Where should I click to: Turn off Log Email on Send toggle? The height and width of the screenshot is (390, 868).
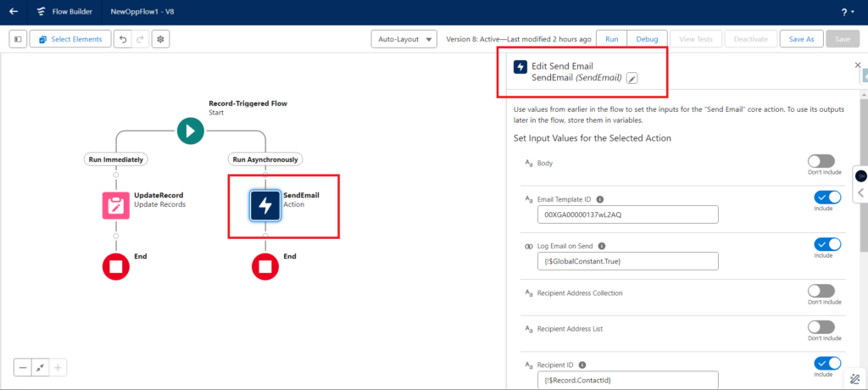[x=826, y=244]
